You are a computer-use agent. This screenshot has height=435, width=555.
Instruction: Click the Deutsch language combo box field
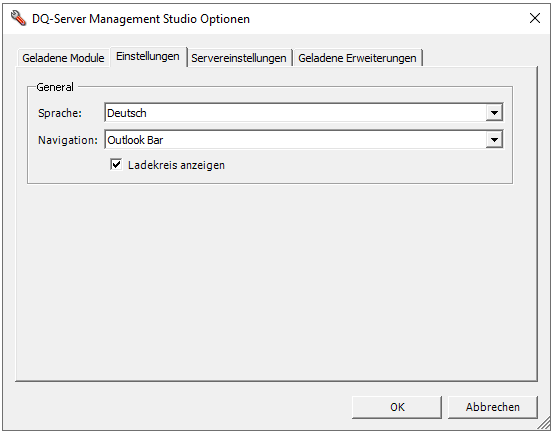pos(304,113)
